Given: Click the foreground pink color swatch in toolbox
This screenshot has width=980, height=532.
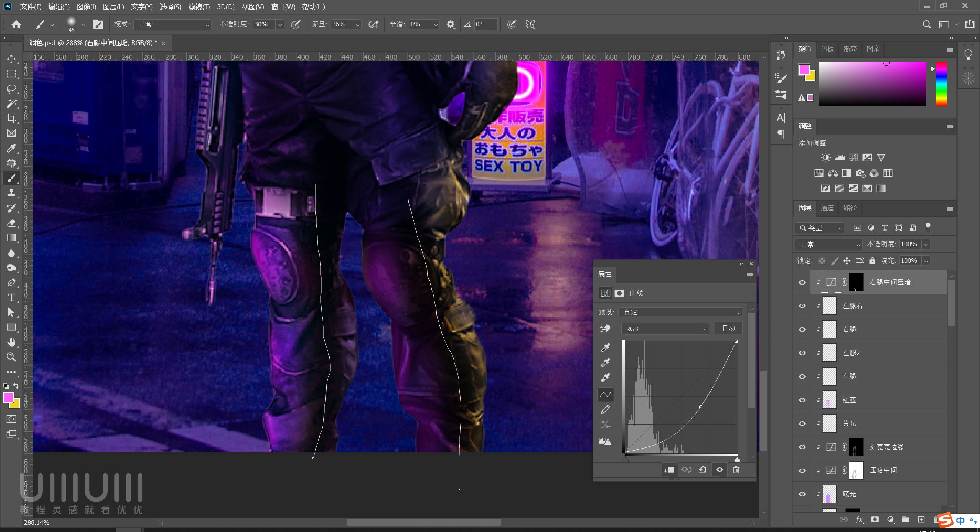Looking at the screenshot, I should (8, 398).
